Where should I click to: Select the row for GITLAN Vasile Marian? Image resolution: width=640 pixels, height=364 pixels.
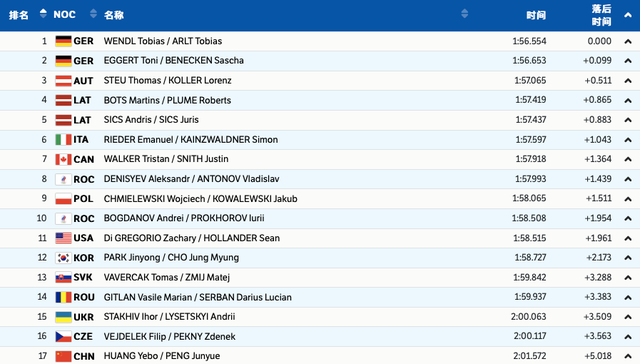point(320,297)
